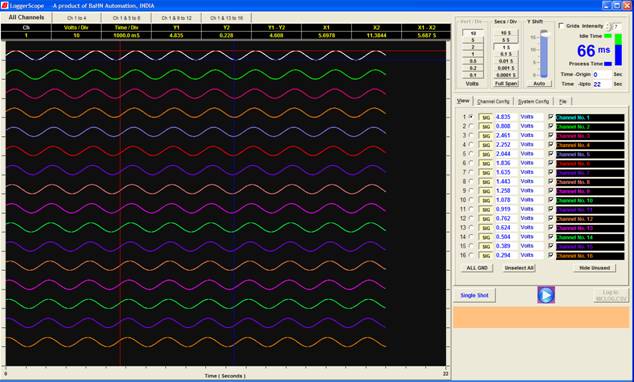Switch to the Ch 1 & 5 to 8 tab

coord(126,18)
